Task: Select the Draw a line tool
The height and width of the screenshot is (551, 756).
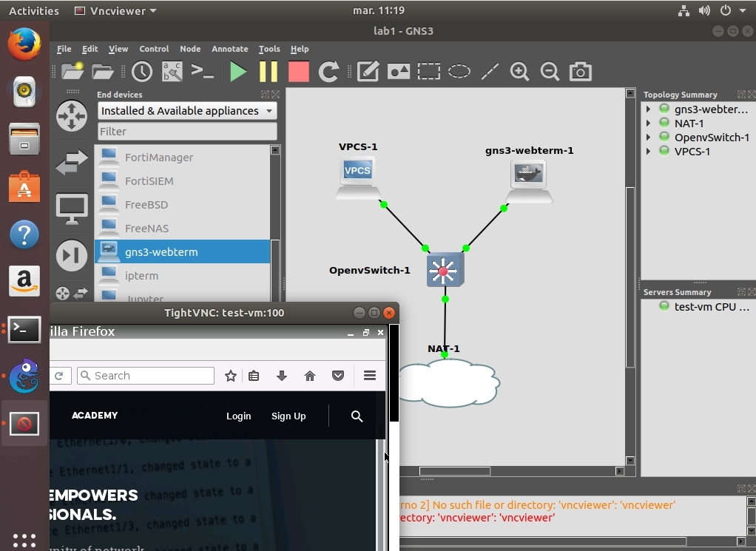Action: (x=490, y=71)
